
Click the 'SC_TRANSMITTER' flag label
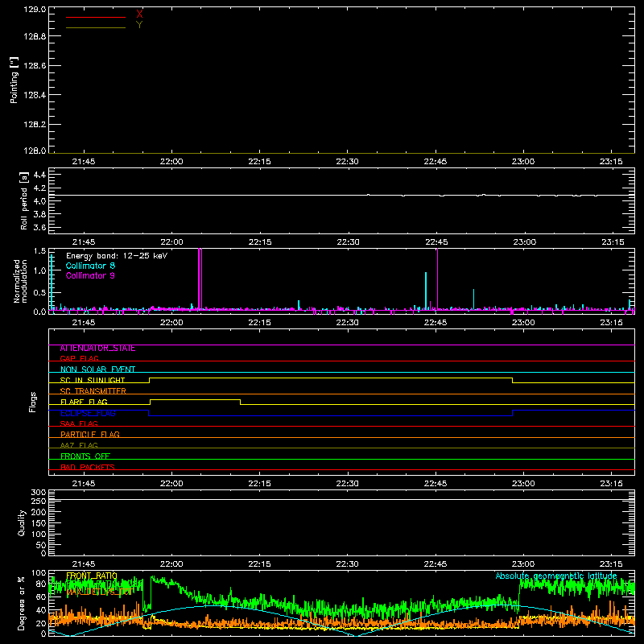(x=93, y=390)
